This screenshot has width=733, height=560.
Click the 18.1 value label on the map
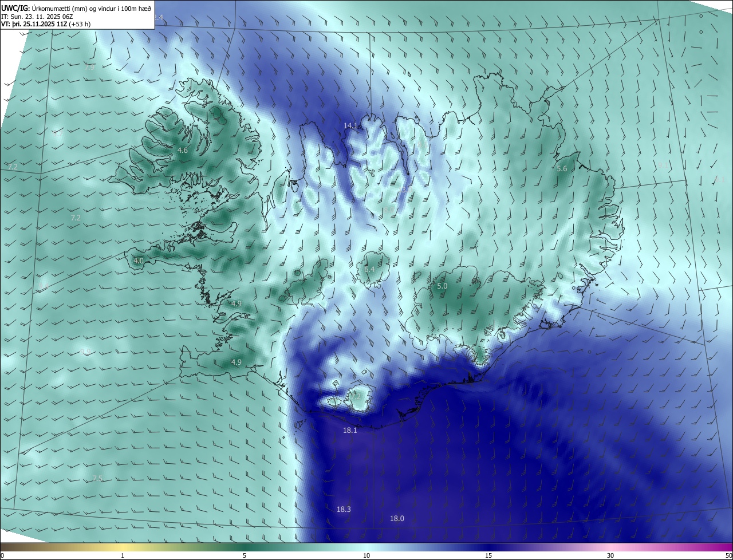click(350, 430)
